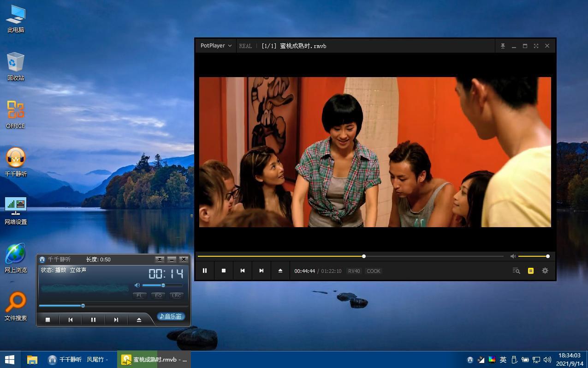Click 千千静听 headphone tray icon
Image resolution: width=588 pixels, height=368 pixels.
pyautogui.click(x=470, y=360)
